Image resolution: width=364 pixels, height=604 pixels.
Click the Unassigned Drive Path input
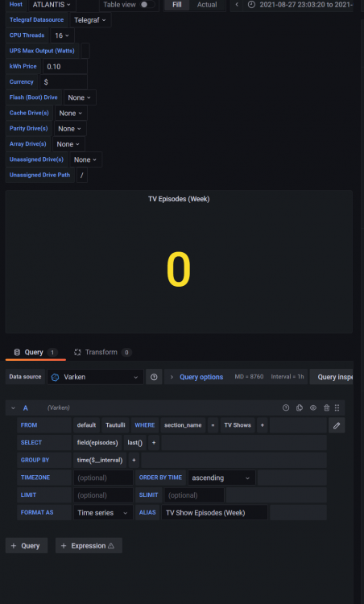point(82,176)
